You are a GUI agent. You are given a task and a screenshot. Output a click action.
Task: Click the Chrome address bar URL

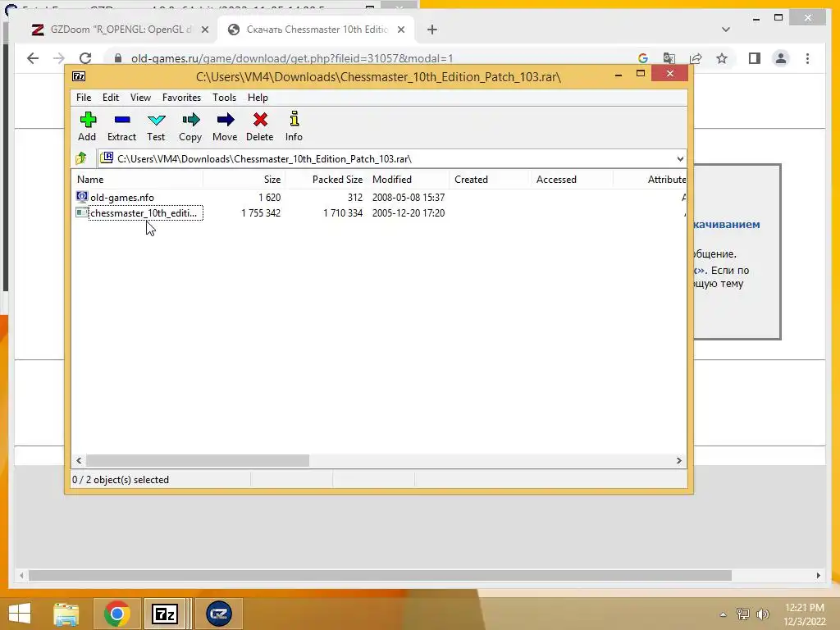(x=292, y=58)
